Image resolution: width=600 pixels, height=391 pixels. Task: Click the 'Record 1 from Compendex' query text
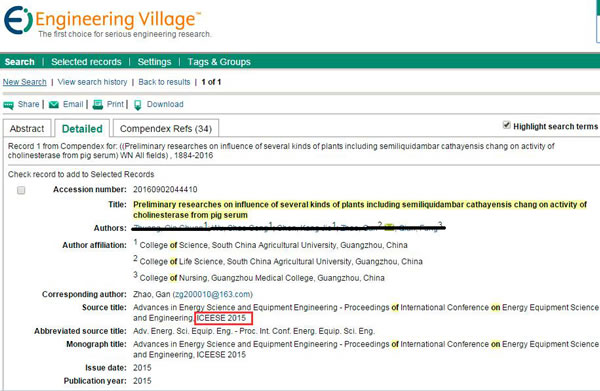[281, 151]
